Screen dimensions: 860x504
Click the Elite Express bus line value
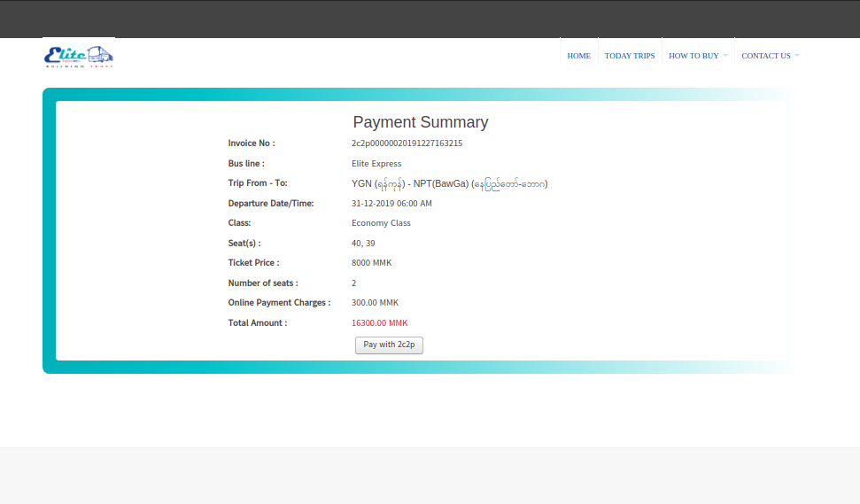point(376,164)
